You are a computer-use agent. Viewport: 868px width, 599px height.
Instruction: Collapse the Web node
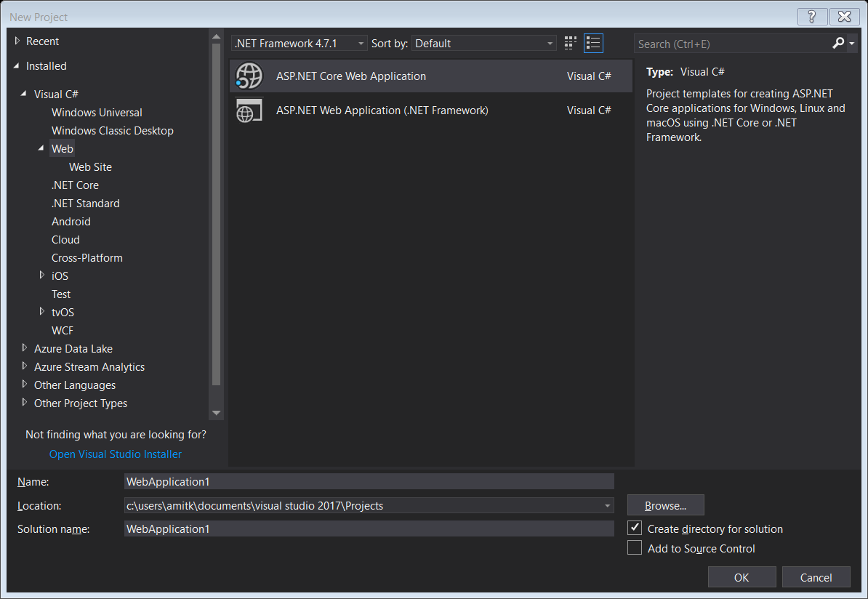coord(41,148)
